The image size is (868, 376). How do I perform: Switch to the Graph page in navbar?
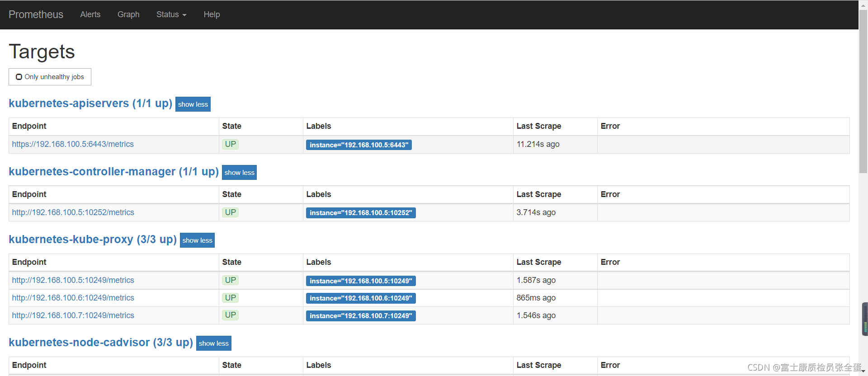(x=128, y=14)
